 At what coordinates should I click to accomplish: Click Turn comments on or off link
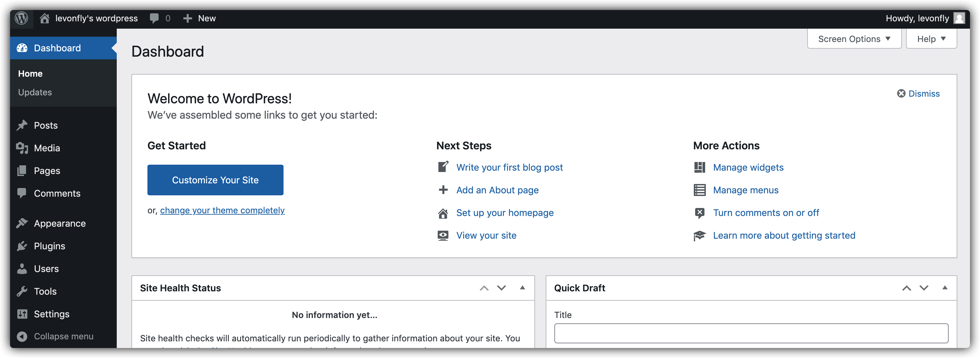pos(766,212)
